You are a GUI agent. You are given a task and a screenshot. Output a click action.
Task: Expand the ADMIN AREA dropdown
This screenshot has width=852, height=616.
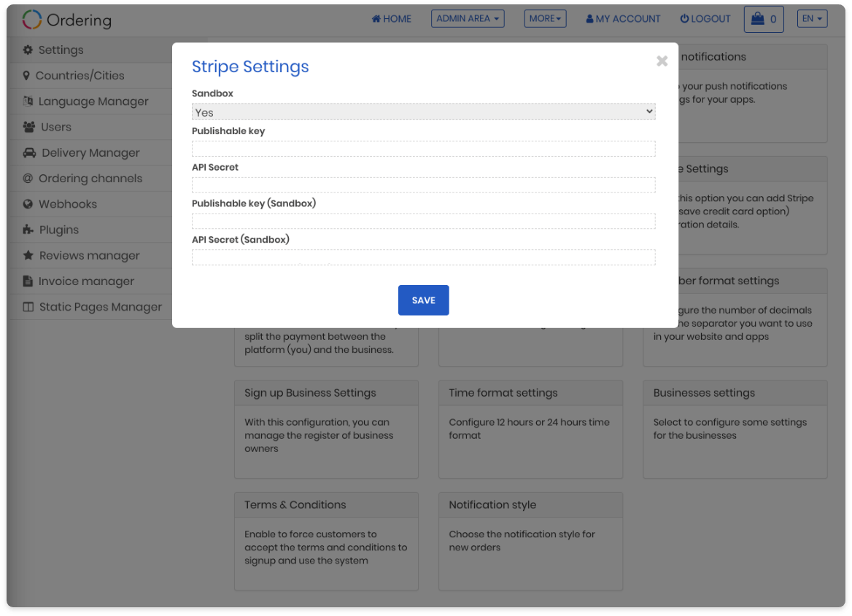coord(468,18)
